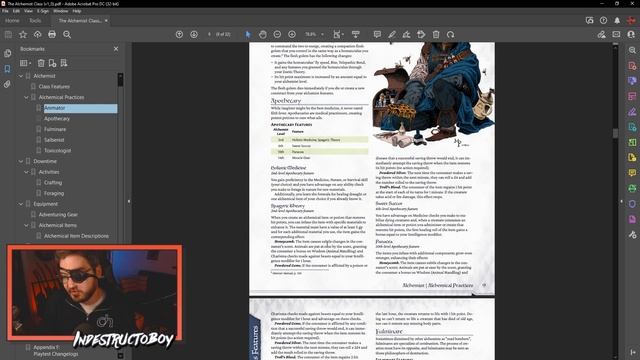Select the highlighter pen tool
This screenshot has height=360, width=640.
(x=392, y=35)
